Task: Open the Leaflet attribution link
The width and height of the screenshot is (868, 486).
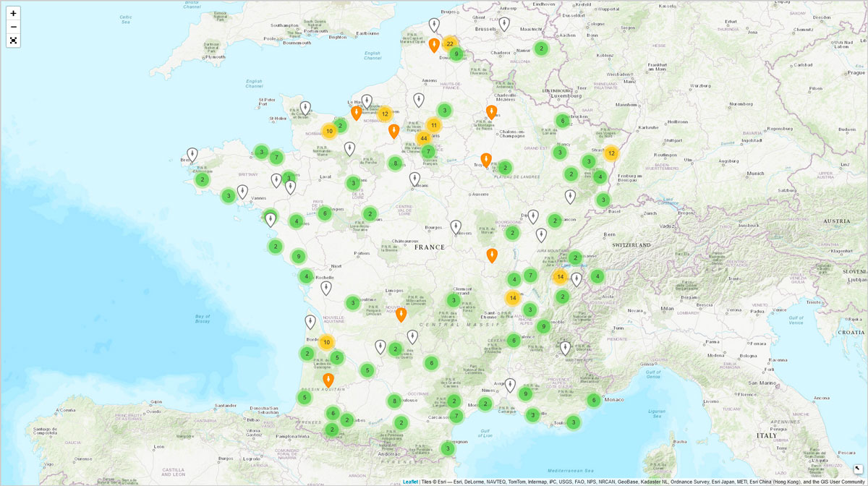Action: pyautogui.click(x=410, y=482)
